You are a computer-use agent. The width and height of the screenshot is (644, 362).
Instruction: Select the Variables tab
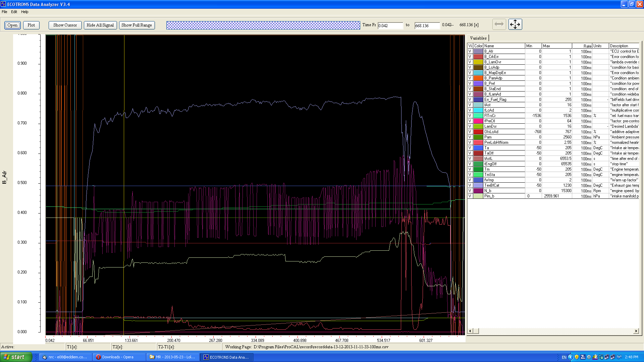pyautogui.click(x=478, y=38)
